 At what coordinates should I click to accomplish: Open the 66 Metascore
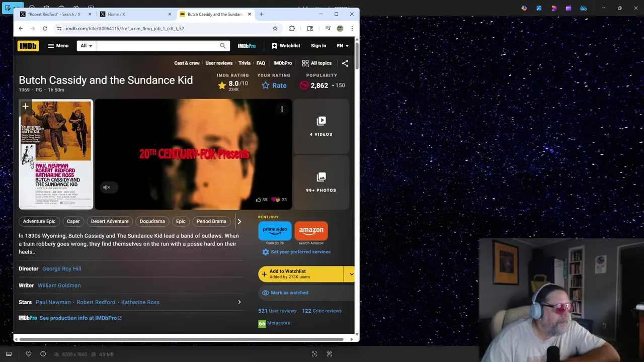click(x=274, y=323)
